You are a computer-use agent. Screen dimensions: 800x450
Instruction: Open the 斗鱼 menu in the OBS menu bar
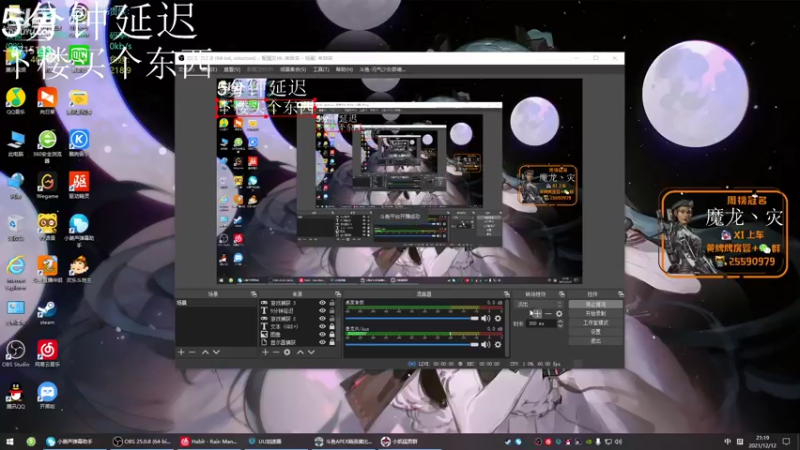382,69
